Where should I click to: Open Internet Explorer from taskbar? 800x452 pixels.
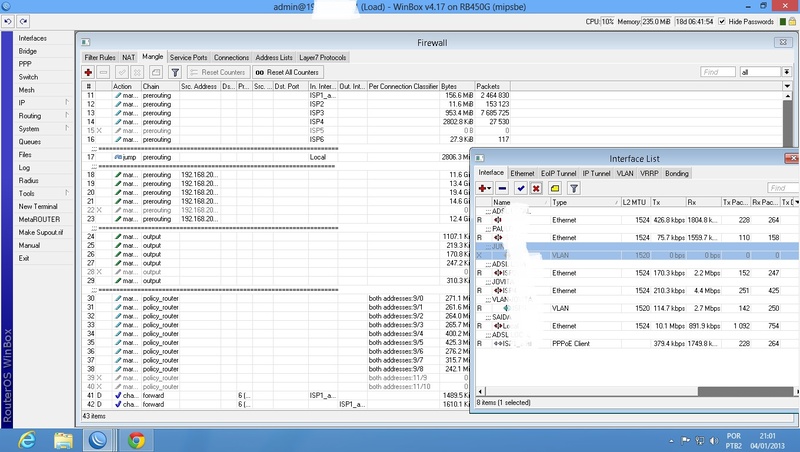click(x=27, y=440)
